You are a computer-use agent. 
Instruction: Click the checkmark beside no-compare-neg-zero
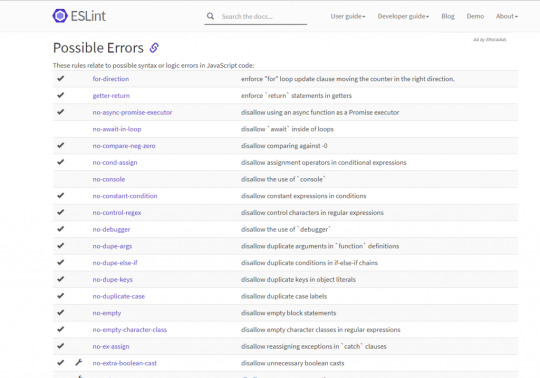(61, 145)
